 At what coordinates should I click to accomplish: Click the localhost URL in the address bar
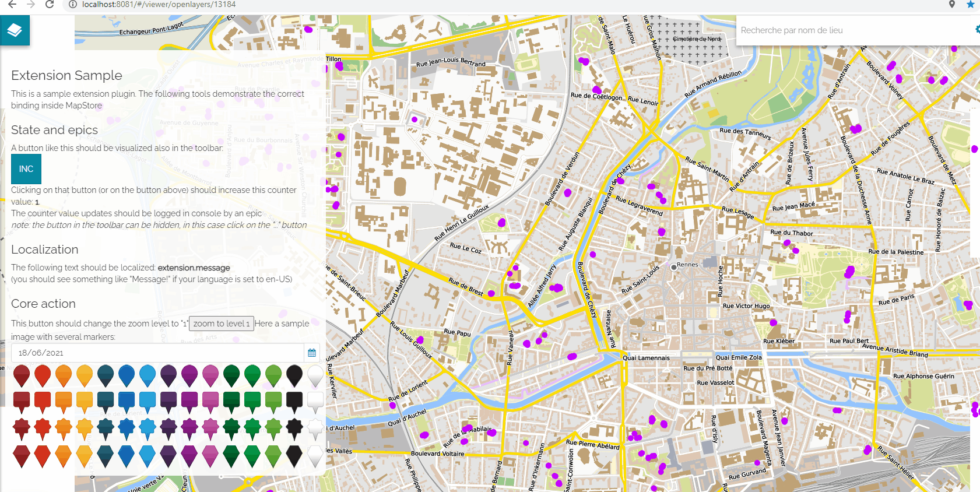point(159,5)
